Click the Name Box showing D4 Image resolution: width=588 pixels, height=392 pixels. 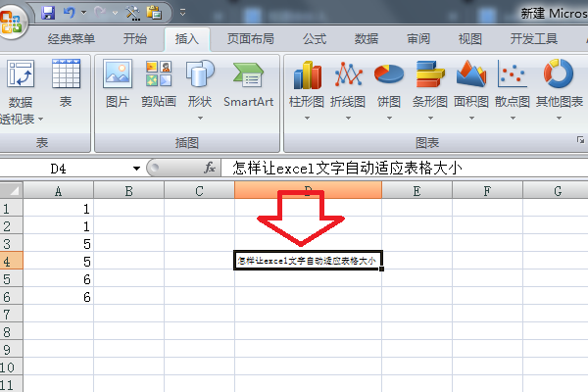click(65, 169)
